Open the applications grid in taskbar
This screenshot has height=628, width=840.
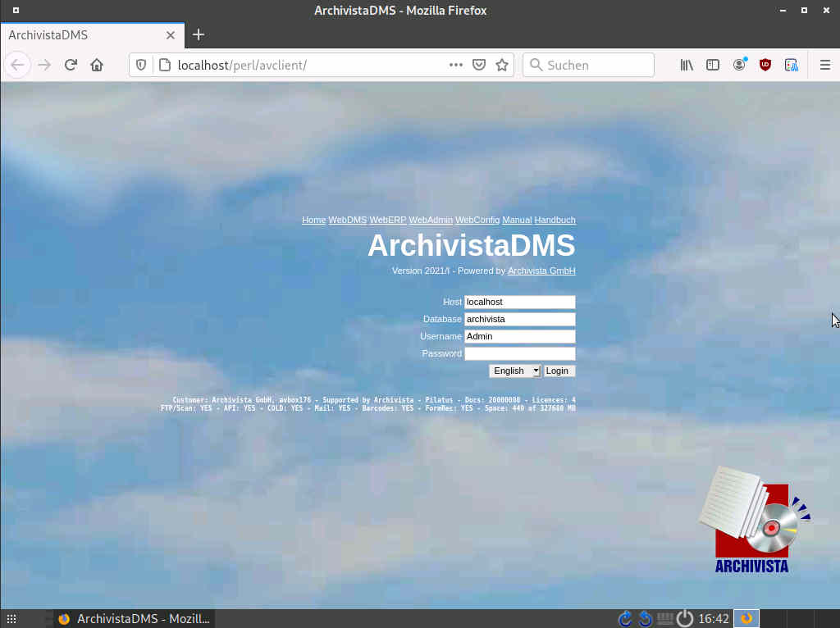[x=11, y=619]
